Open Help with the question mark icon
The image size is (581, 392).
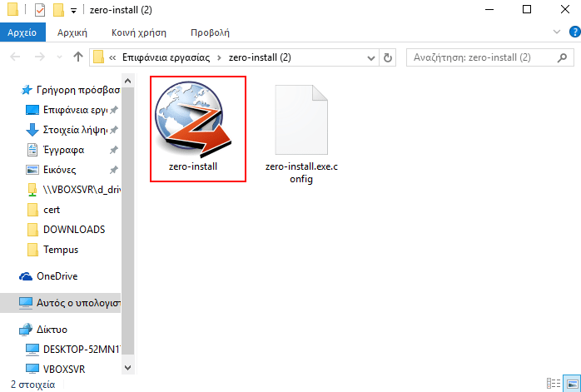574,32
